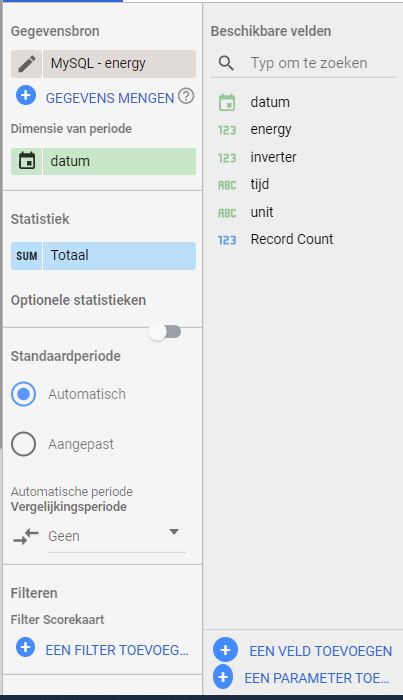This screenshot has width=403, height=700.
Task: Edit the MySQL - energy data source pencil icon
Action: pos(27,64)
